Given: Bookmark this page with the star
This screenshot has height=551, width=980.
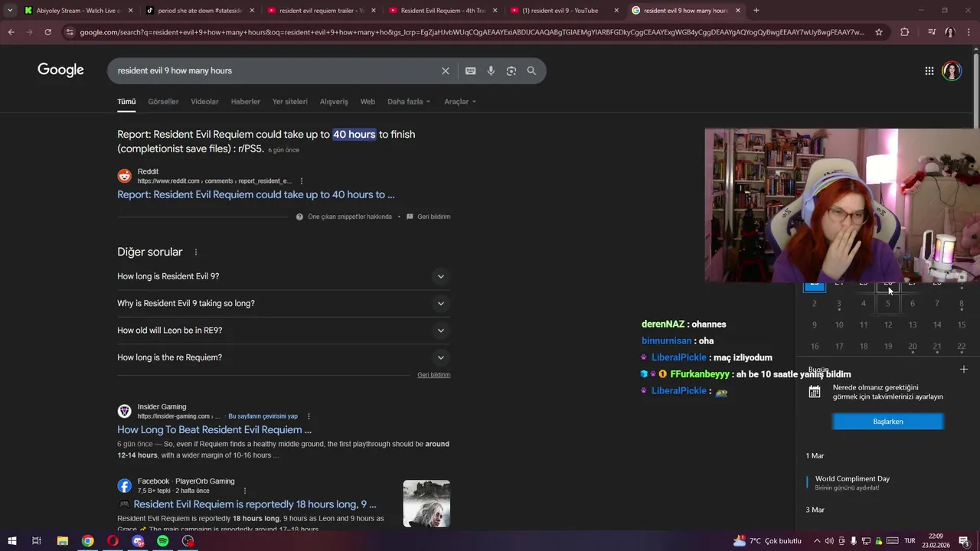Looking at the screenshot, I should point(879,32).
